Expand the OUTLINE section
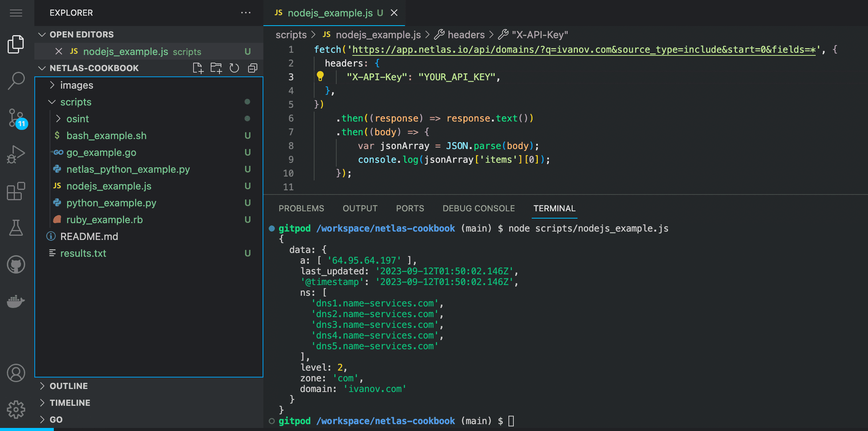The height and width of the screenshot is (431, 868). click(69, 386)
